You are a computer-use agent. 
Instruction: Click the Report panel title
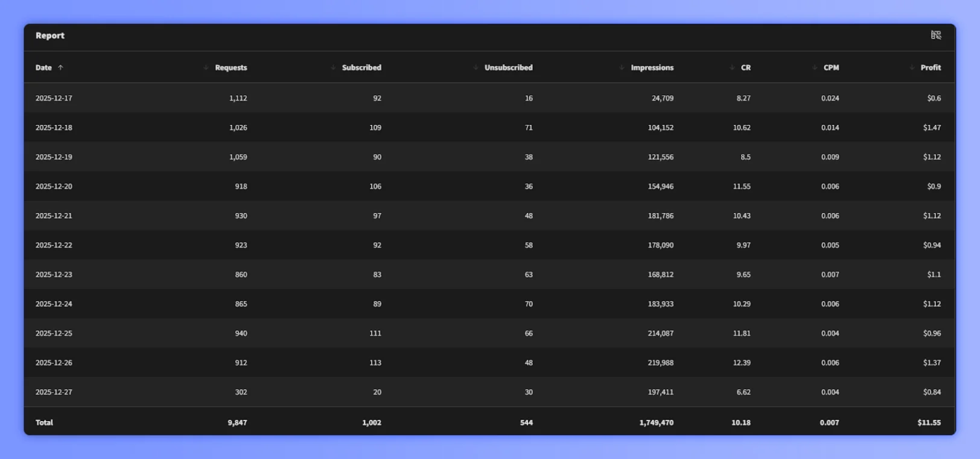(x=50, y=36)
